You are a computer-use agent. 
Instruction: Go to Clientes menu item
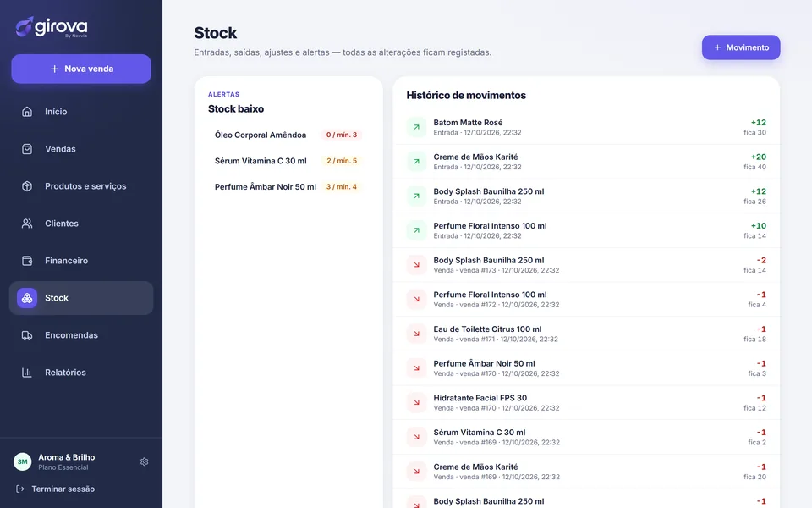click(81, 224)
